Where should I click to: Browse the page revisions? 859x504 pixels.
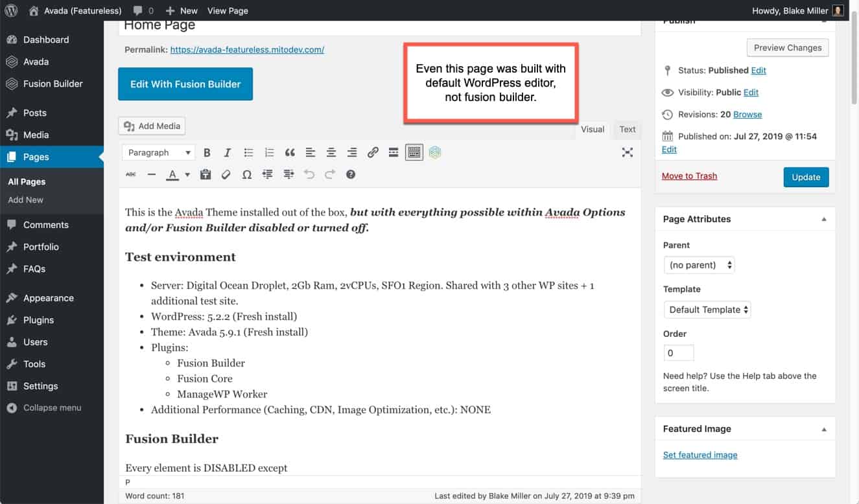click(747, 115)
